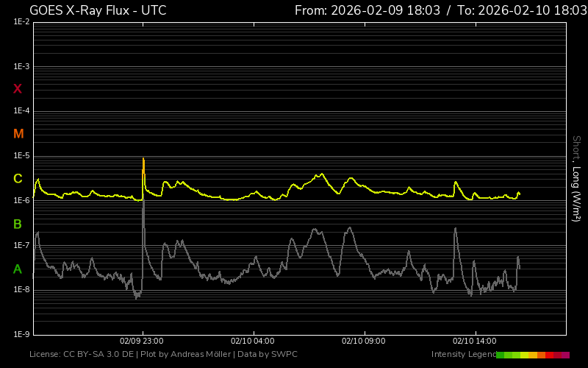588x368 pixels.
Task: Select the yellow C flare class label
Action: 18,179
